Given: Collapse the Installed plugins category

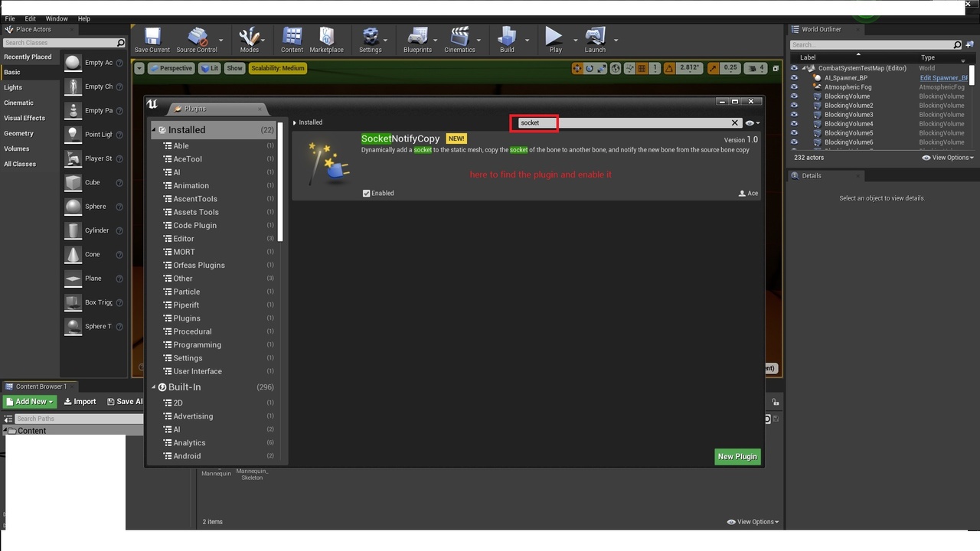Looking at the screenshot, I should tap(154, 130).
